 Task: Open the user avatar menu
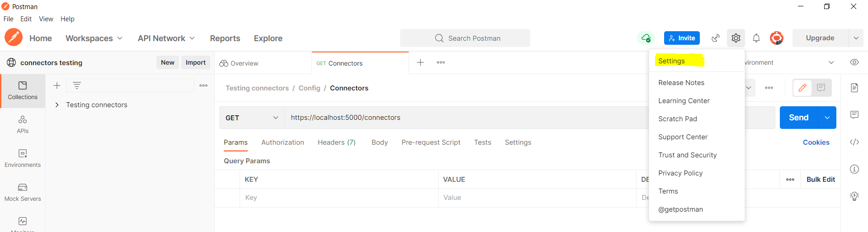[777, 38]
